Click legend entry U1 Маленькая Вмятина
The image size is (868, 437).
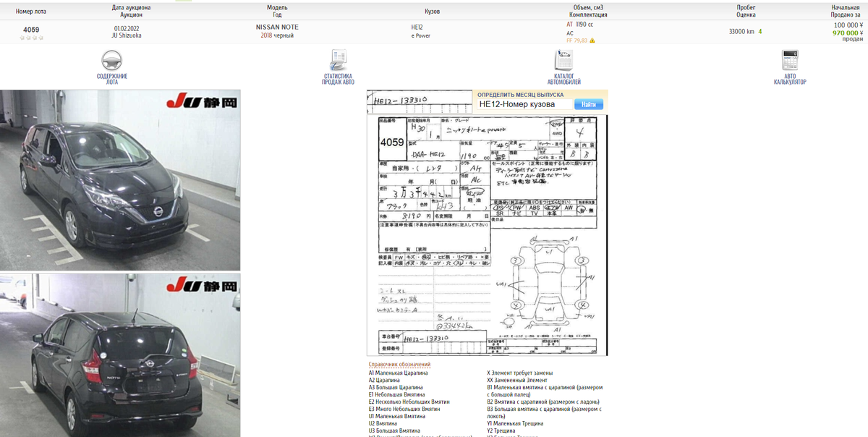point(396,416)
